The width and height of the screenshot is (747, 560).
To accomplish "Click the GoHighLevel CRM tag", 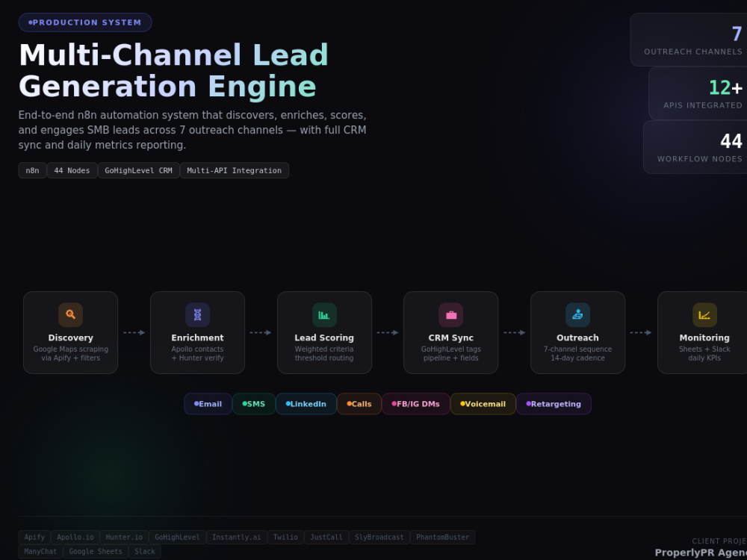I will (139, 170).
